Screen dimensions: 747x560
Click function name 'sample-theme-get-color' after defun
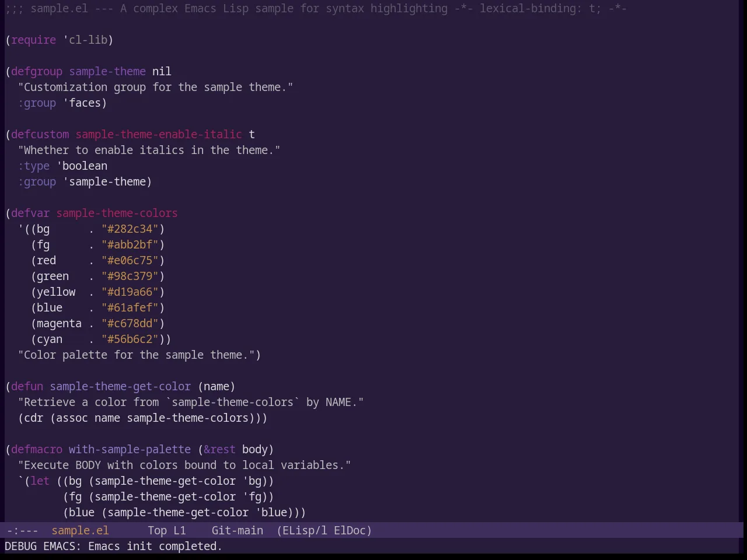point(120,386)
